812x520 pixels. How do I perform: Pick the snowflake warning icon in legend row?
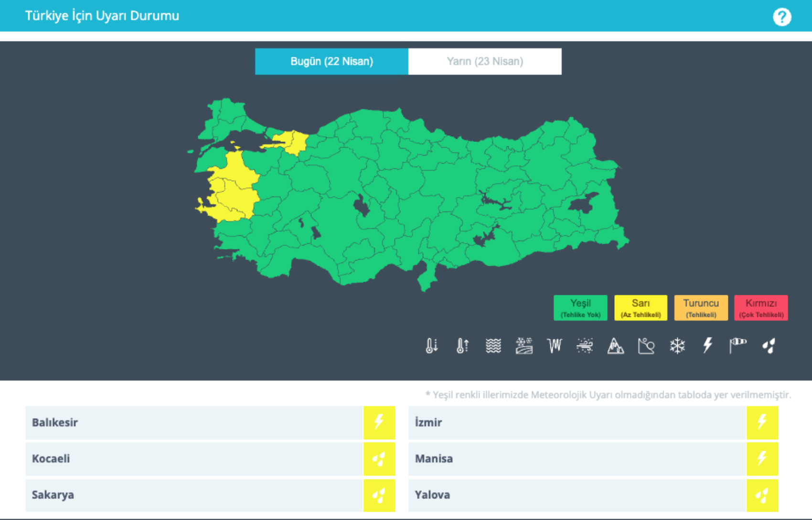(x=677, y=346)
